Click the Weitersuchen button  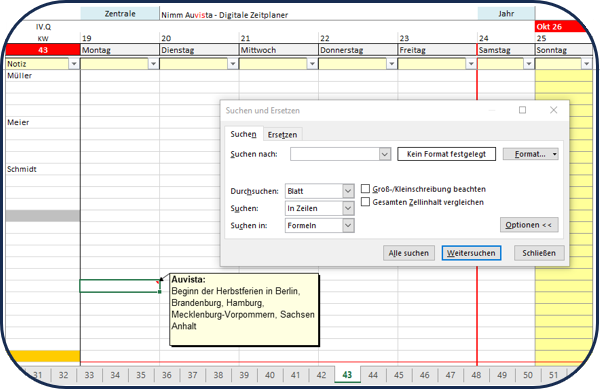(x=471, y=253)
